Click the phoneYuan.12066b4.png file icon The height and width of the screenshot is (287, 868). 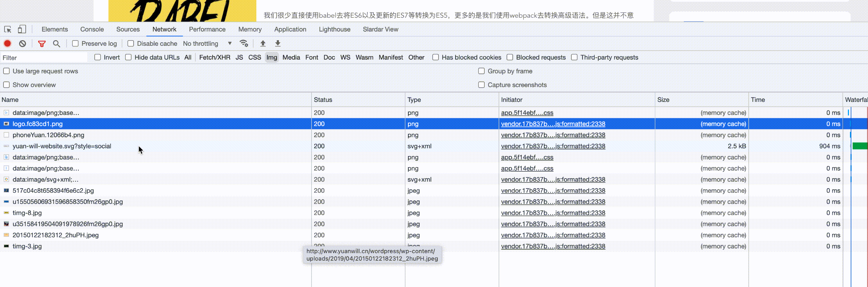tap(6, 135)
